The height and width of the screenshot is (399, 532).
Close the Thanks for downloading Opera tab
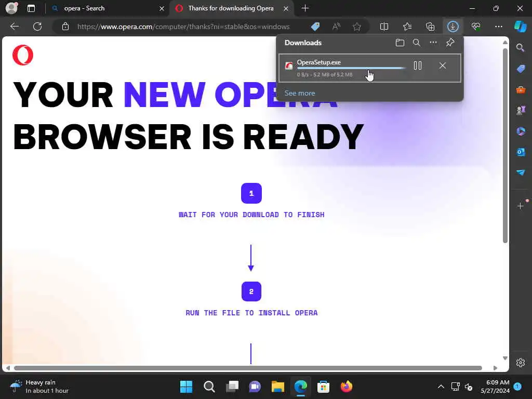(x=286, y=8)
